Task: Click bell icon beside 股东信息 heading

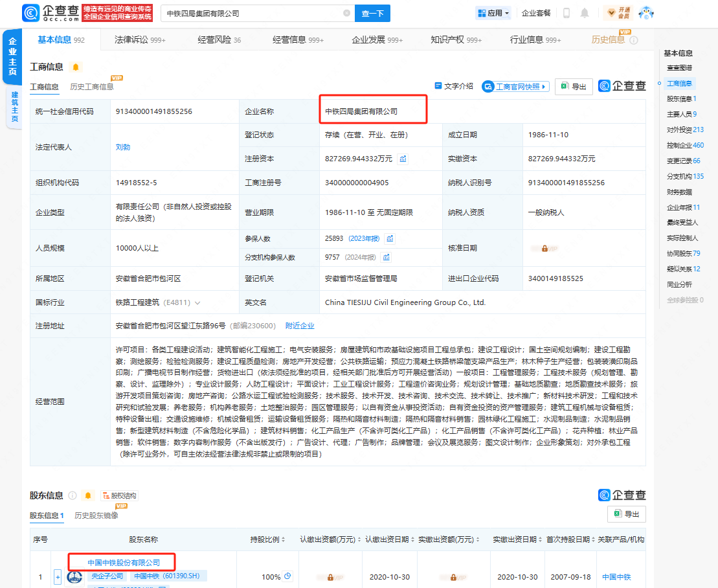Action: pos(88,495)
